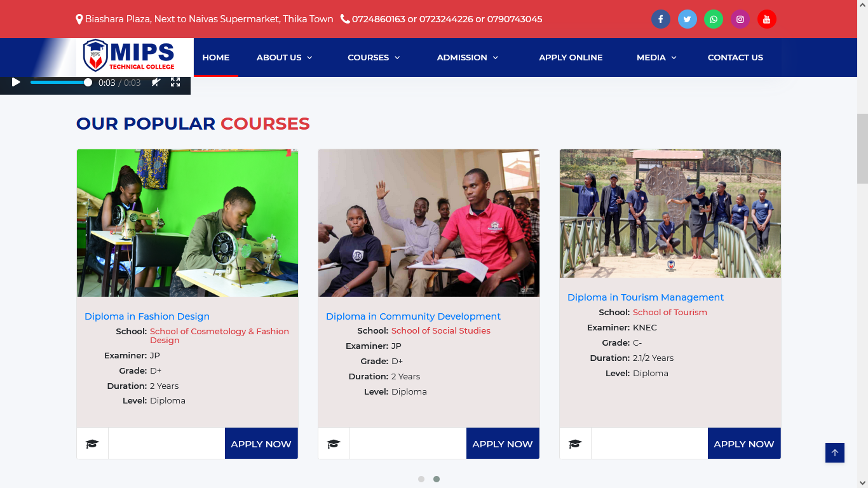Go to the Apply Online page
The image size is (868, 488).
tap(571, 57)
